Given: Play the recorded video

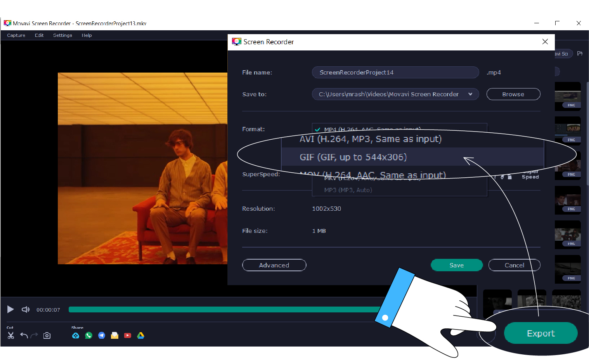Looking at the screenshot, I should (x=10, y=309).
